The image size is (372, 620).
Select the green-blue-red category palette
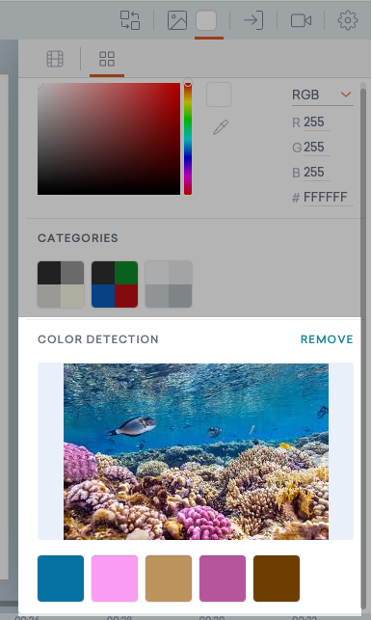(115, 284)
